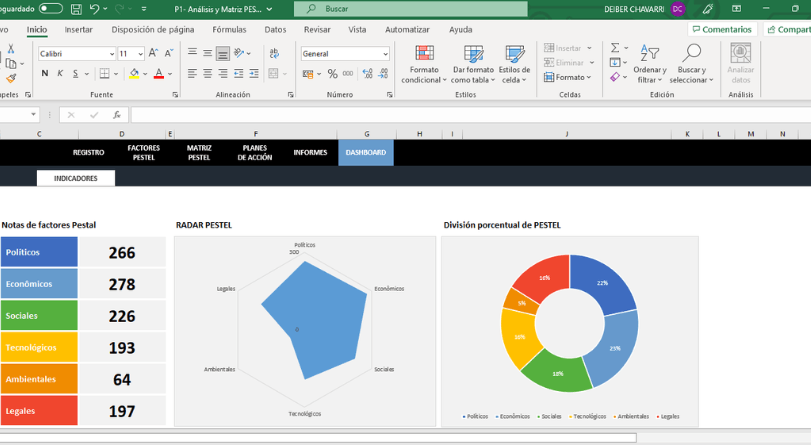Click the Format Painter brush icon
This screenshot has height=445, width=811.
(x=11, y=78)
